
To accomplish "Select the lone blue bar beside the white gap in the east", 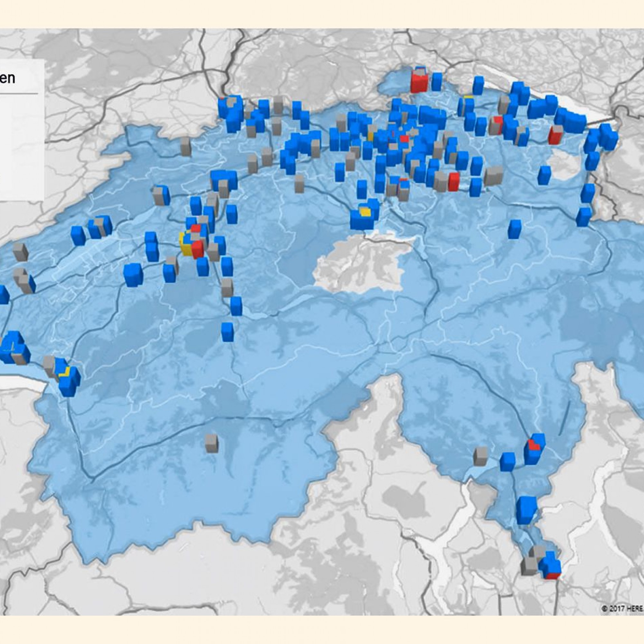I will coord(544,175).
